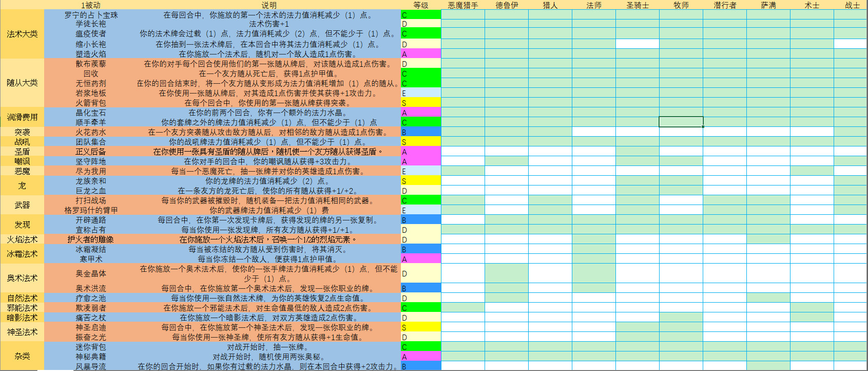868x371 pixels.
Task: Select the 杂类 category cell
Action: click(23, 356)
